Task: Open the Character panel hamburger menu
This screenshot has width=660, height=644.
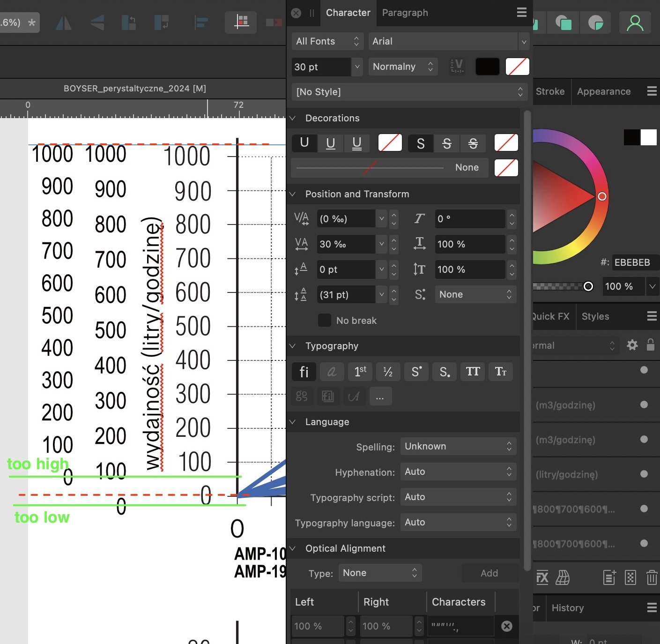Action: (x=521, y=13)
